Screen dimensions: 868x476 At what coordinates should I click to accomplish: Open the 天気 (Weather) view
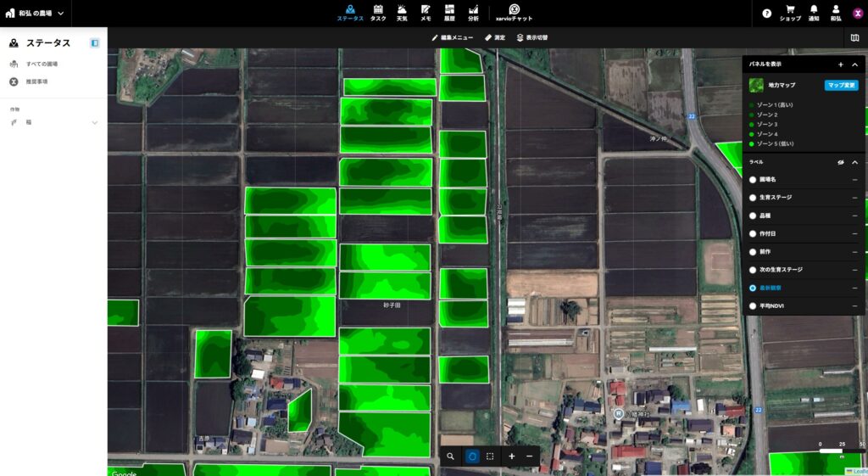tap(403, 13)
